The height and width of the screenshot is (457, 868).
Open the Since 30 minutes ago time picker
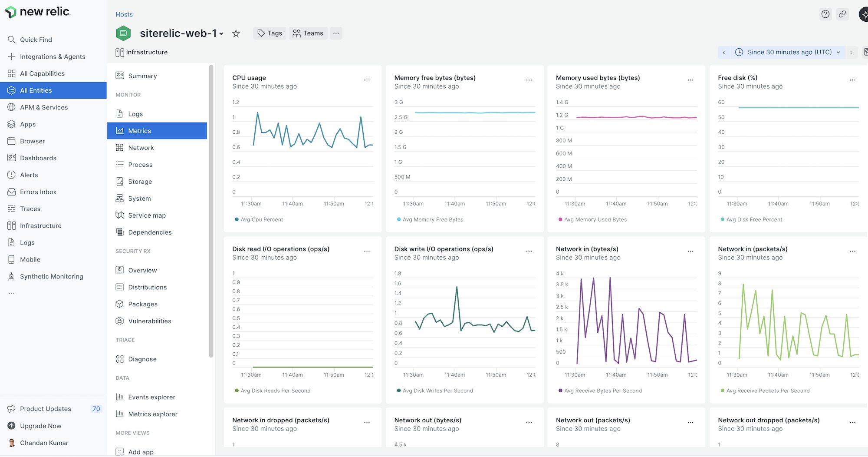(789, 52)
